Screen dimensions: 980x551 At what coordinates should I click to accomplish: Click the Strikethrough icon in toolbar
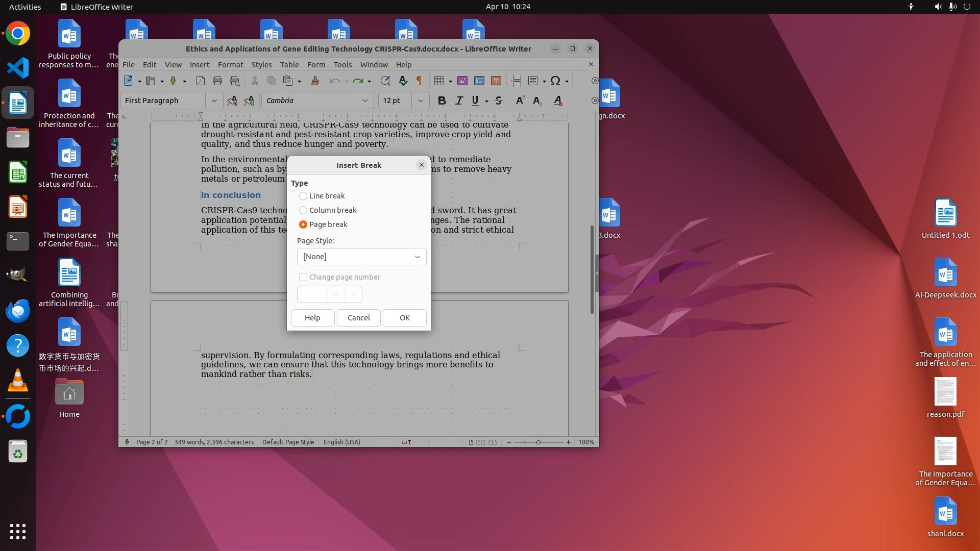tap(499, 101)
